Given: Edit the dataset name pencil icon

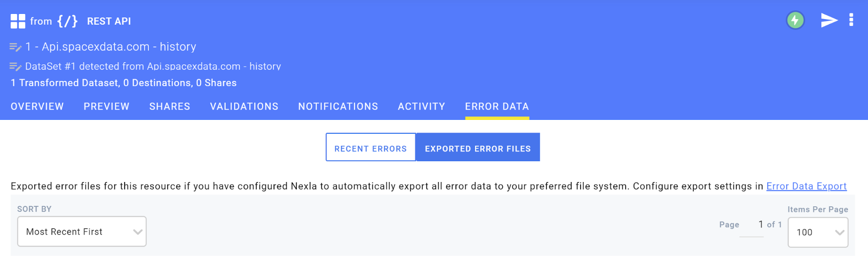Looking at the screenshot, I should coord(16,47).
